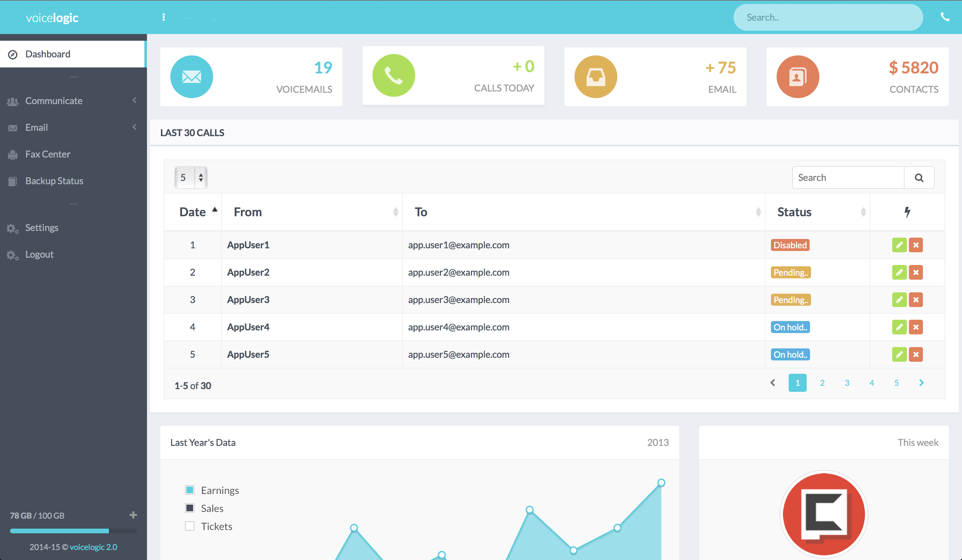Edit the AppUser3 row with pencil icon
The height and width of the screenshot is (560, 962).
coord(899,300)
